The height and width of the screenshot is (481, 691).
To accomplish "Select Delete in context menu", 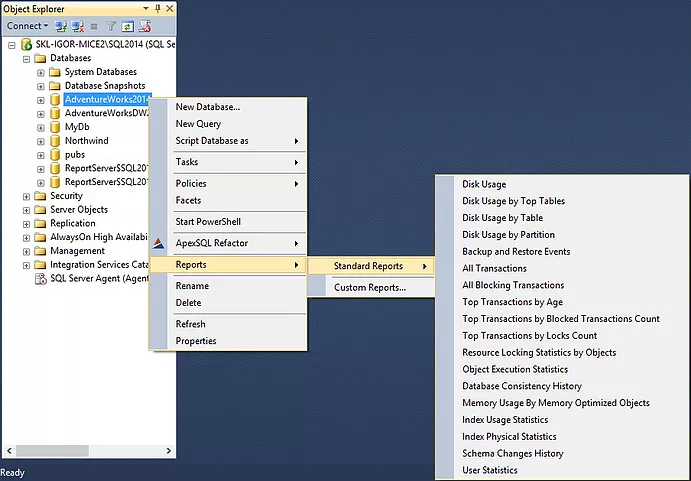I will [228, 303].
